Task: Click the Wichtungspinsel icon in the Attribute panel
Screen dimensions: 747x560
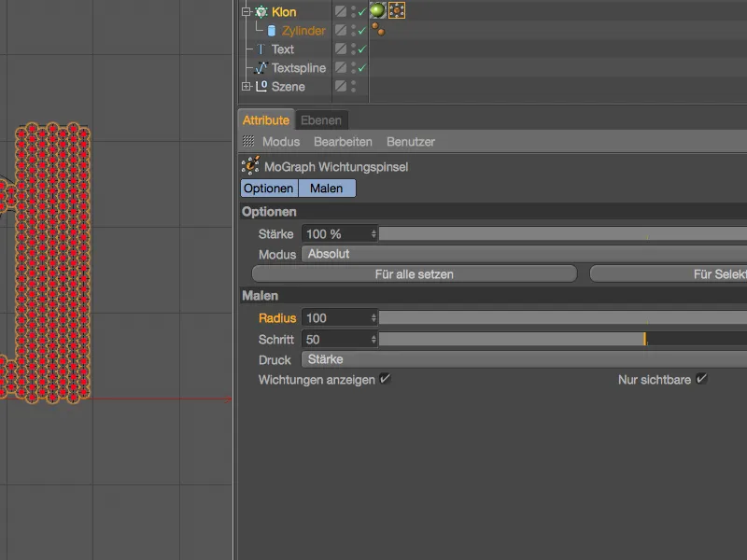Action: point(250,166)
